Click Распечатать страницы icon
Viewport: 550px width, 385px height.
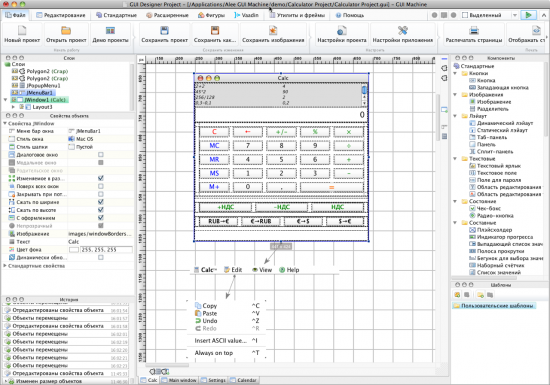(474, 31)
